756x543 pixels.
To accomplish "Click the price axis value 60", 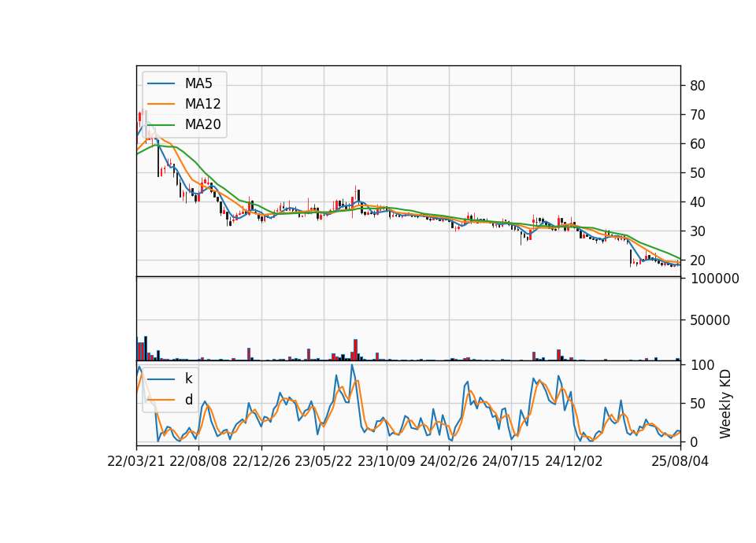I will [698, 143].
